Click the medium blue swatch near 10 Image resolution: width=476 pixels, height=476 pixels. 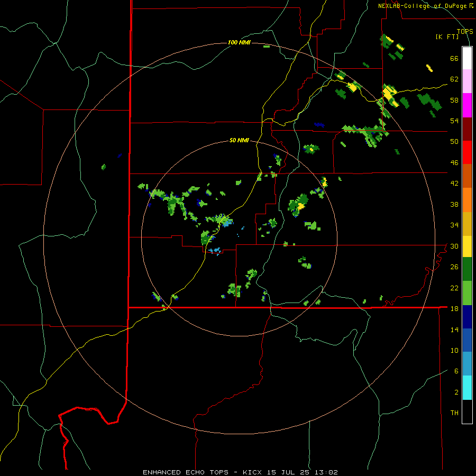point(467,340)
